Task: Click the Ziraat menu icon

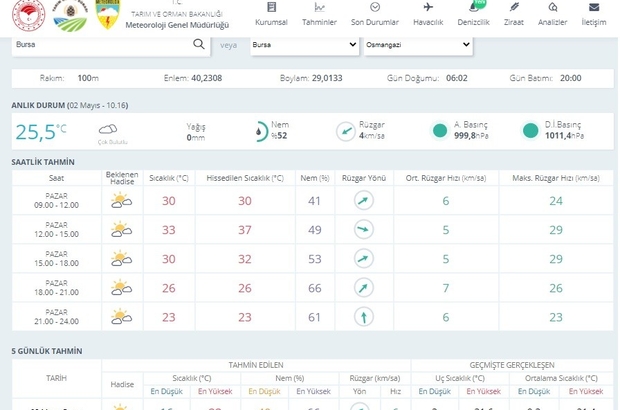Action: pos(514,8)
